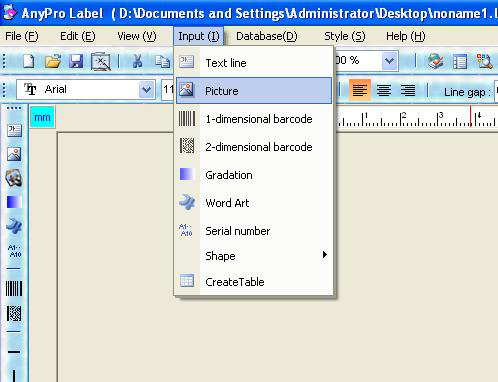Click the print icon in the toolbar
The height and width of the screenshot is (382, 498).
click(x=435, y=61)
